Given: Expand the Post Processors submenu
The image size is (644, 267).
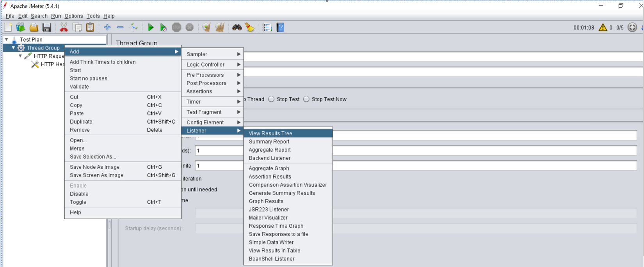Looking at the screenshot, I should click(x=212, y=83).
